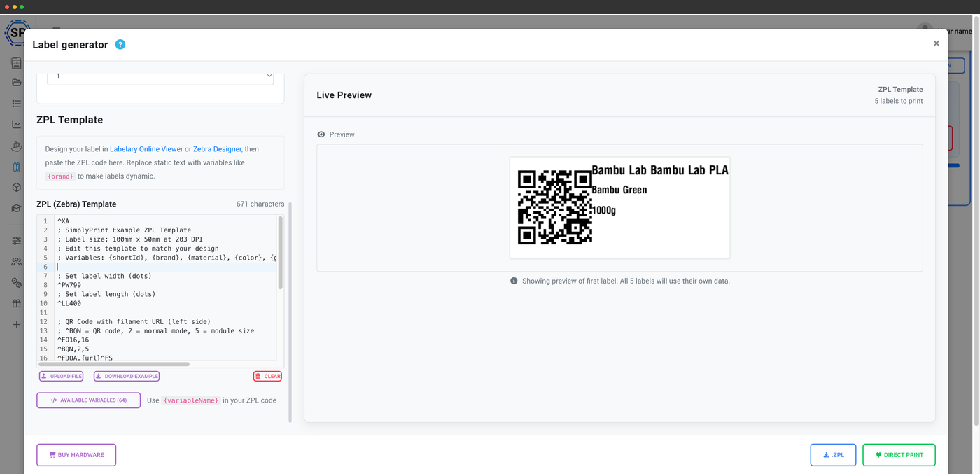The height and width of the screenshot is (474, 980).
Task: Click 'Bambu Green' text in preview
Action: point(619,190)
